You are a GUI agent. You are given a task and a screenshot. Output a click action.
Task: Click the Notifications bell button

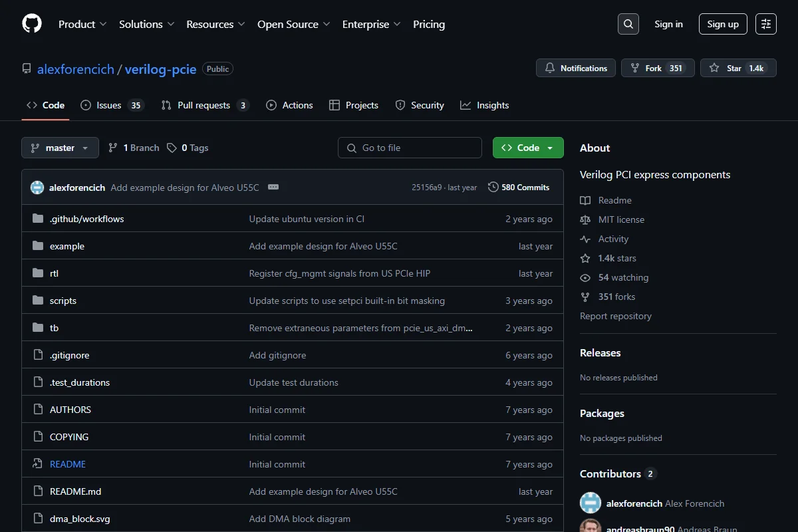(576, 68)
